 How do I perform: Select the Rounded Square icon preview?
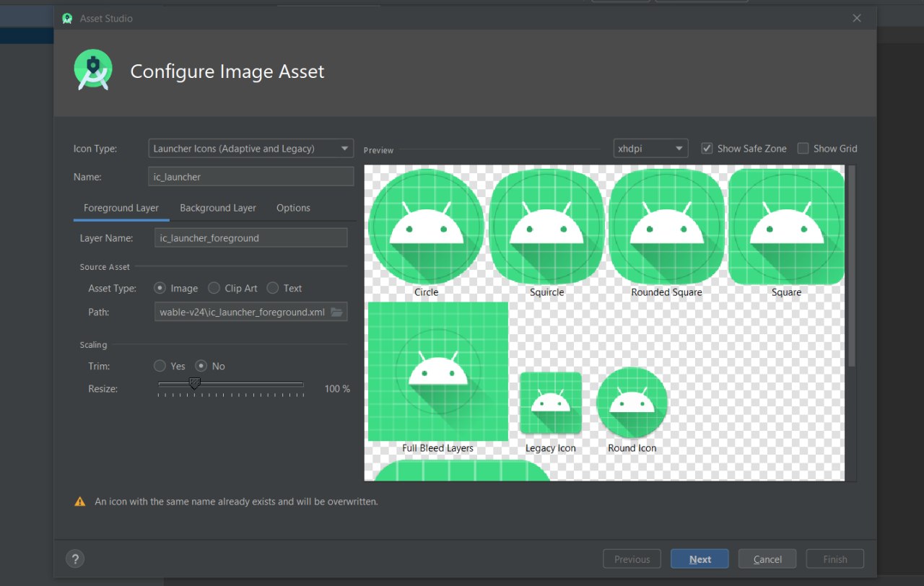tap(666, 227)
